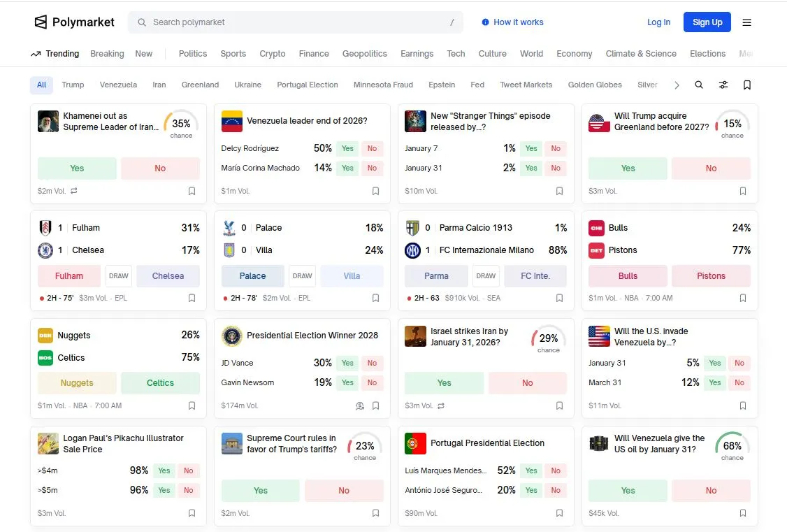Click Yes for JD Vance 2028

347,363
